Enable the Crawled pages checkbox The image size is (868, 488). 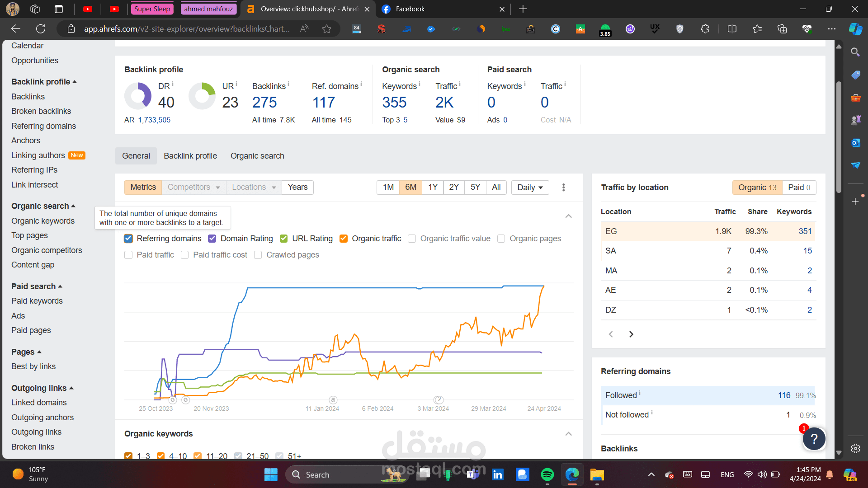pos(258,255)
